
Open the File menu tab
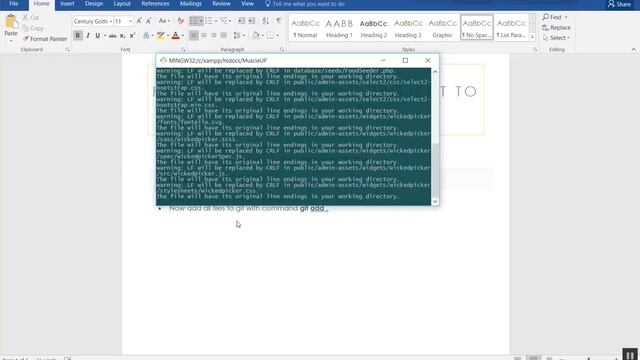(x=13, y=4)
